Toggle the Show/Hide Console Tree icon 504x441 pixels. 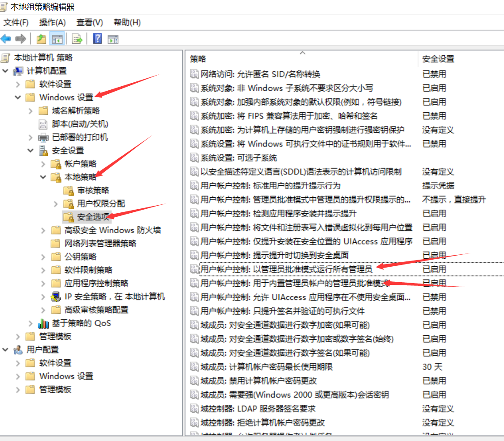tap(57, 39)
